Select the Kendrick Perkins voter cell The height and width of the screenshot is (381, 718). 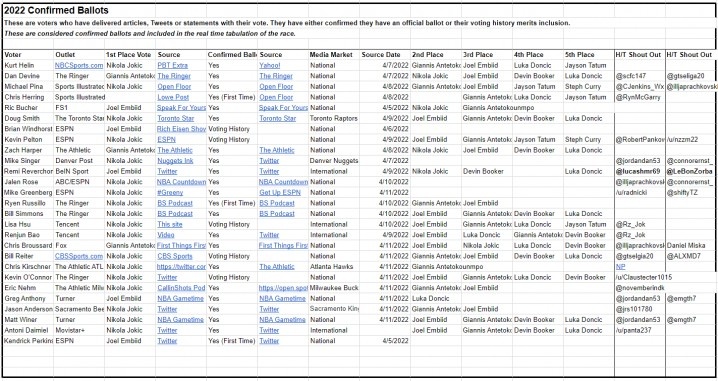coord(28,341)
